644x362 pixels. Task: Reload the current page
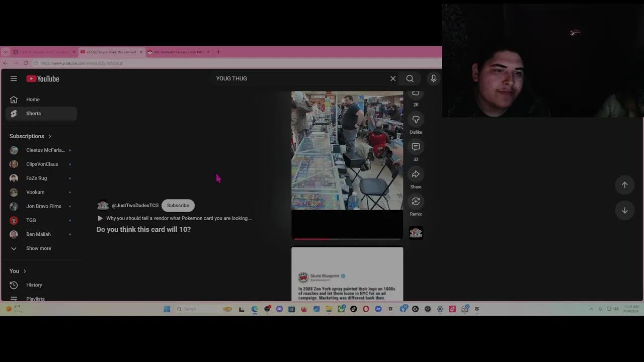(26, 63)
